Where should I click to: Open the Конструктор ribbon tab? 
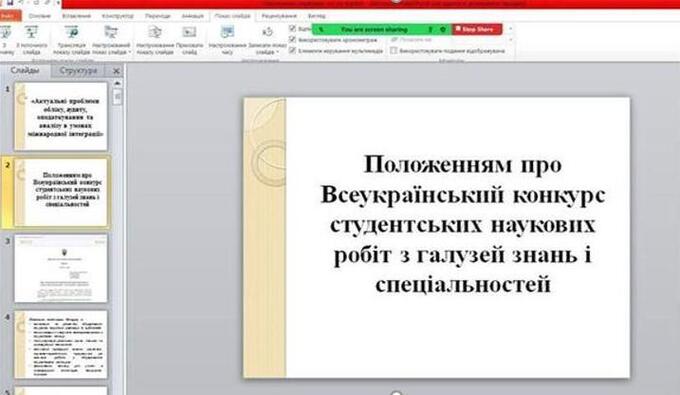click(118, 16)
